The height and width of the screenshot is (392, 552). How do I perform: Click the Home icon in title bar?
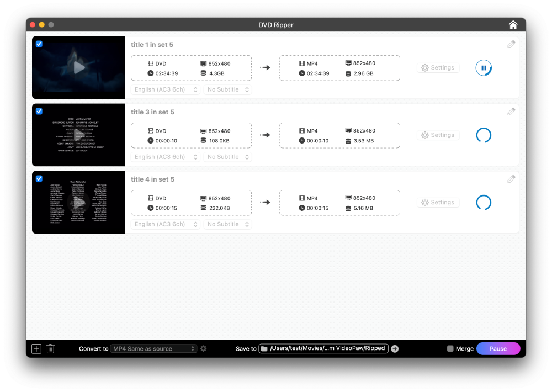coord(513,25)
